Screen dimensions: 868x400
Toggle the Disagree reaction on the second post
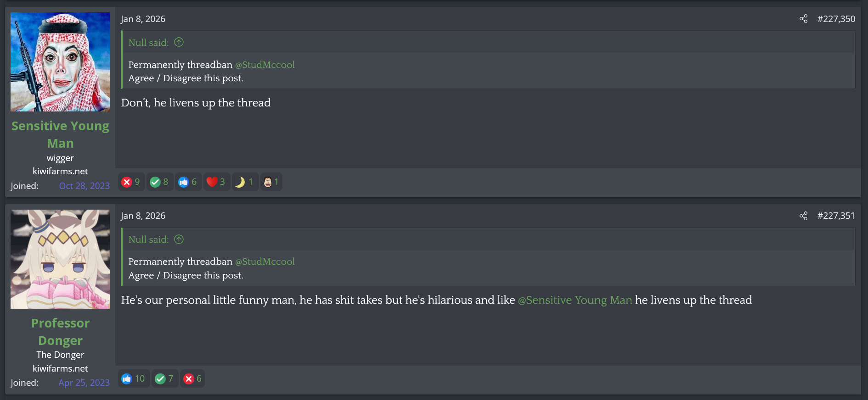click(x=192, y=378)
